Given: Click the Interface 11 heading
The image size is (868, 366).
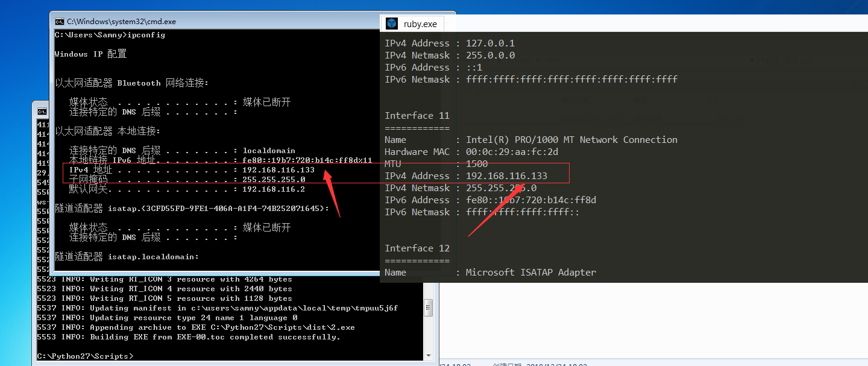Looking at the screenshot, I should tap(417, 116).
